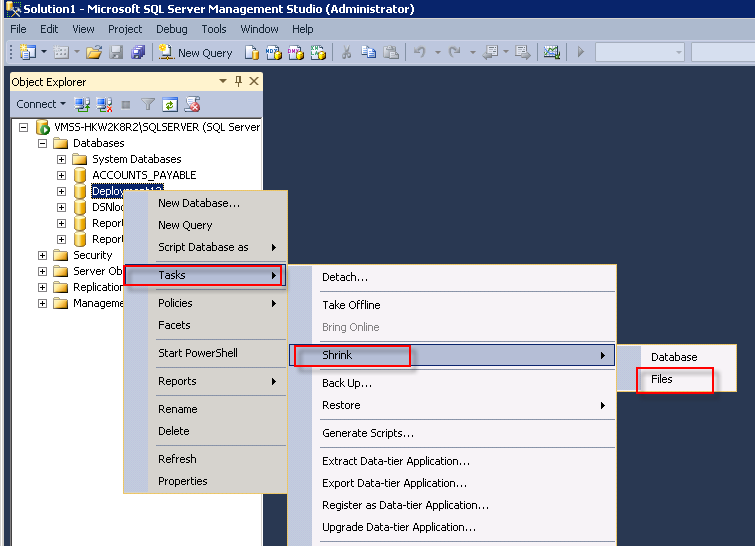Open the View menu
The image size is (755, 546).
click(x=83, y=29)
